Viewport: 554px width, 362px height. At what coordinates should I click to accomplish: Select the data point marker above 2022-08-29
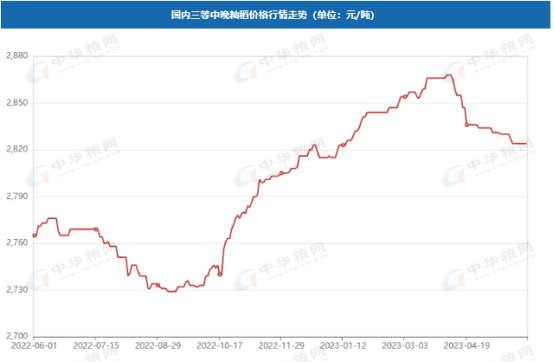coord(158,285)
